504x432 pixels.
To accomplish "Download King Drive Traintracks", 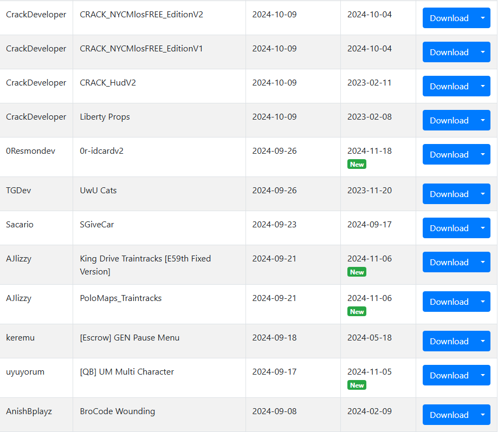I will [449, 262].
